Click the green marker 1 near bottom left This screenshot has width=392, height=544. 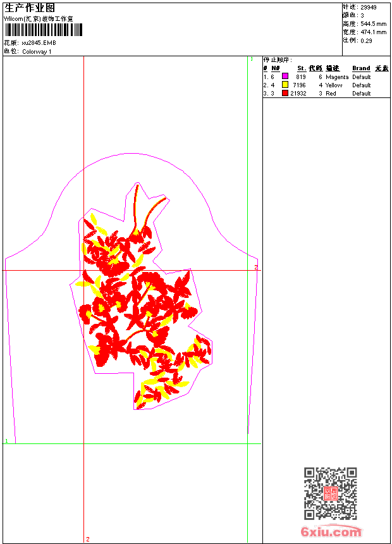(x=6, y=441)
